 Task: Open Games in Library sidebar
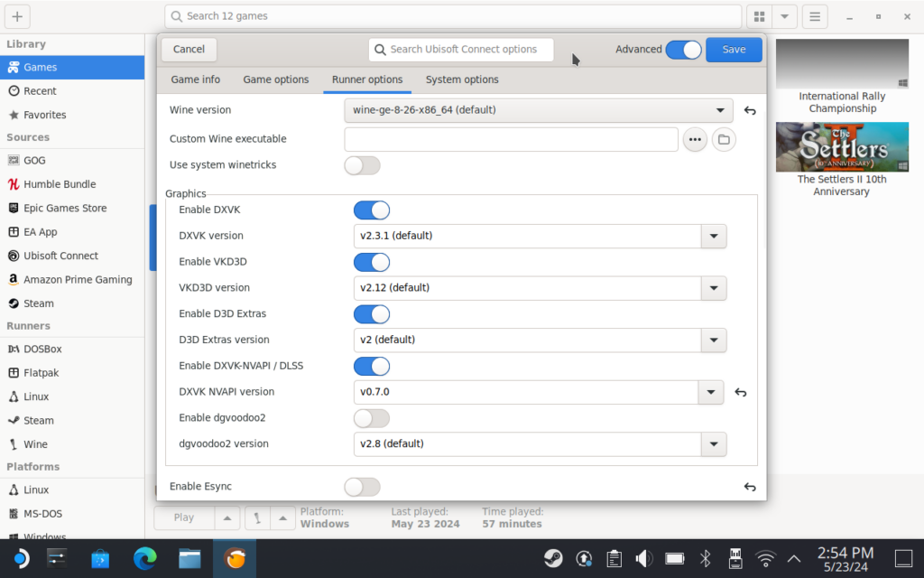[x=72, y=67]
